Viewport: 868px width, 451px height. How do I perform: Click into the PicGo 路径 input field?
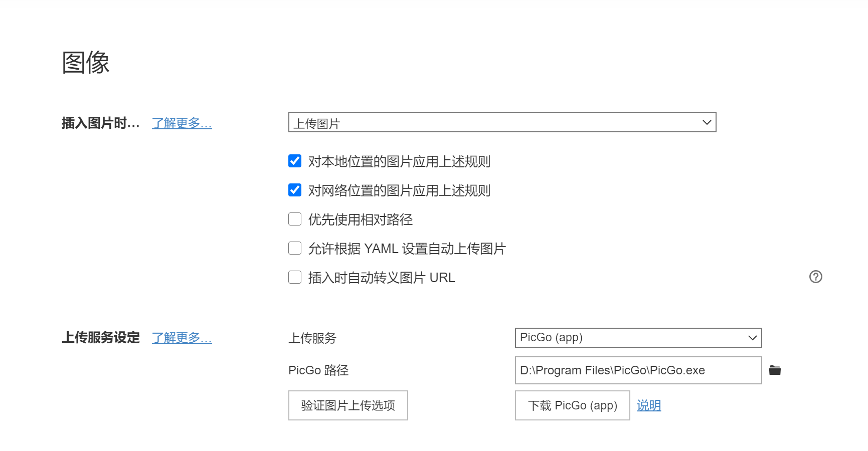pyautogui.click(x=638, y=370)
